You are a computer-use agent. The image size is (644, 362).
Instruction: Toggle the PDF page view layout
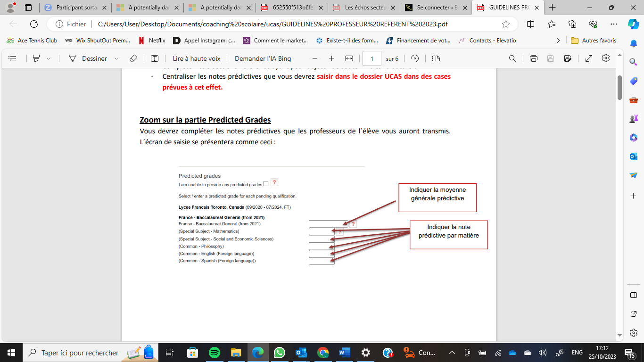coord(436,58)
